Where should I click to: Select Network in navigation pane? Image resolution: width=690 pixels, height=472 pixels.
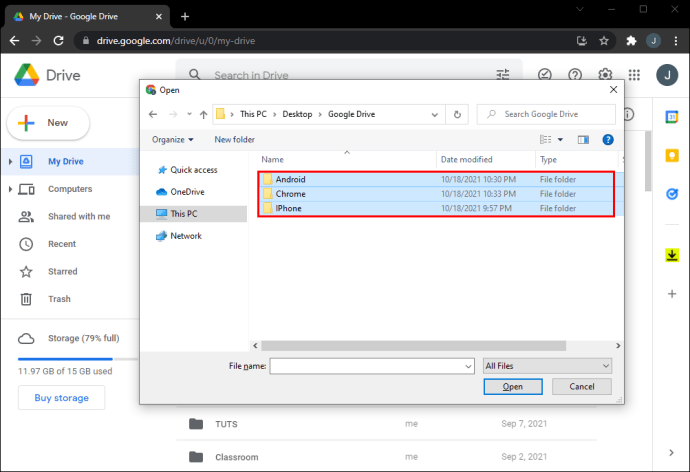[179, 236]
